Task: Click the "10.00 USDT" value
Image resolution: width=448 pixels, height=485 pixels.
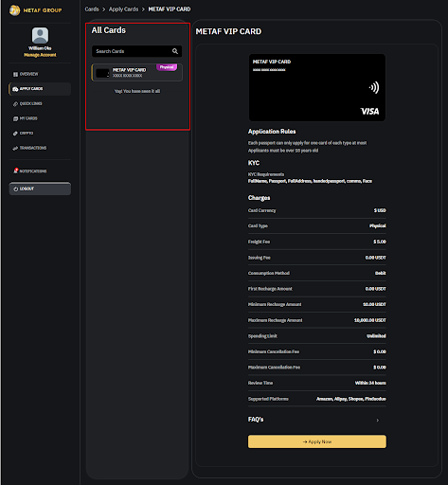Action: click(374, 304)
